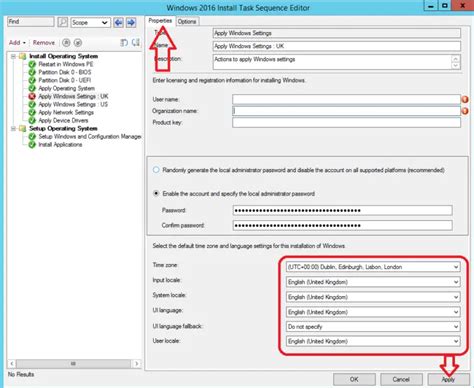Click the Organization name warning indicator icon

[x=465, y=111]
